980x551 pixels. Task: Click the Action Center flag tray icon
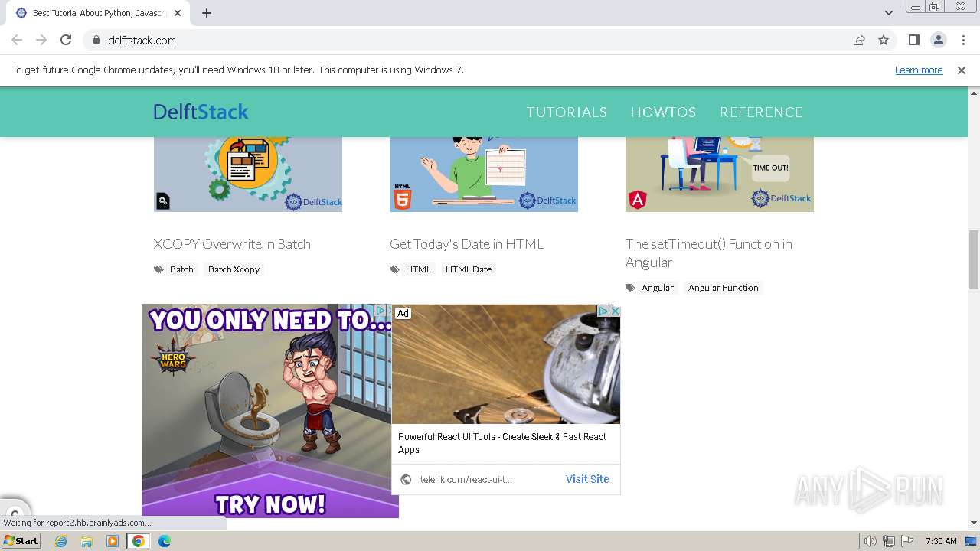coord(907,541)
